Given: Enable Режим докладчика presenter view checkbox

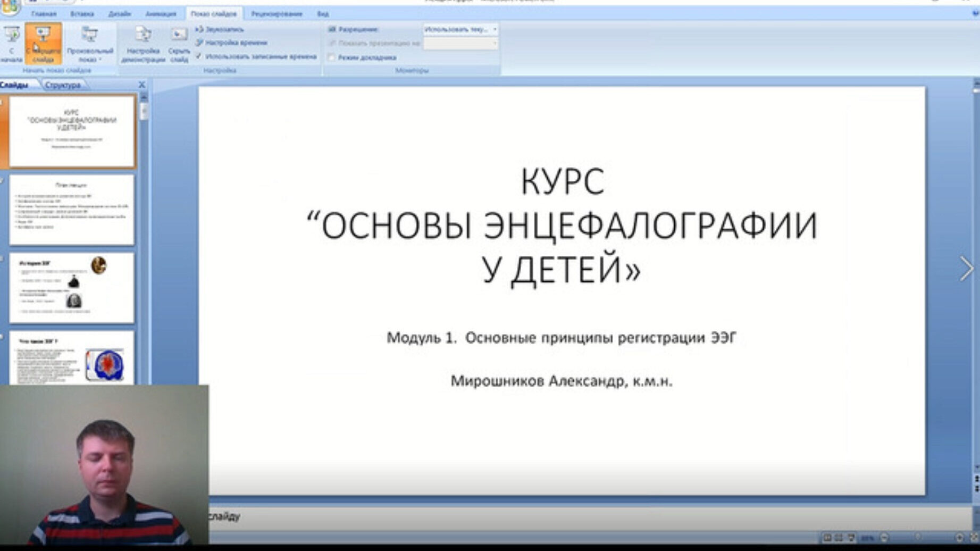Looking at the screenshot, I should (x=331, y=57).
